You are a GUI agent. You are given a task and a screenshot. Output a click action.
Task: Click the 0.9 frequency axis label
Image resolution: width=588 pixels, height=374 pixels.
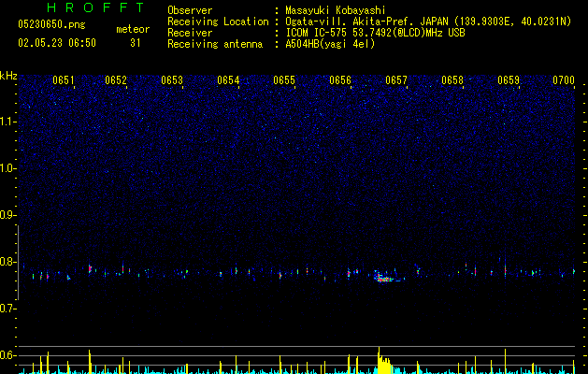coord(7,215)
